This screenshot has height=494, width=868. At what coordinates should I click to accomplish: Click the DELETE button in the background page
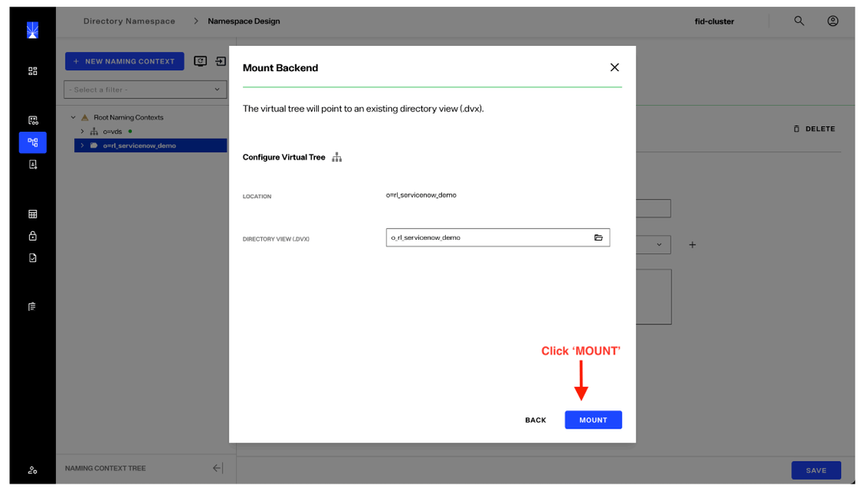[x=814, y=129]
